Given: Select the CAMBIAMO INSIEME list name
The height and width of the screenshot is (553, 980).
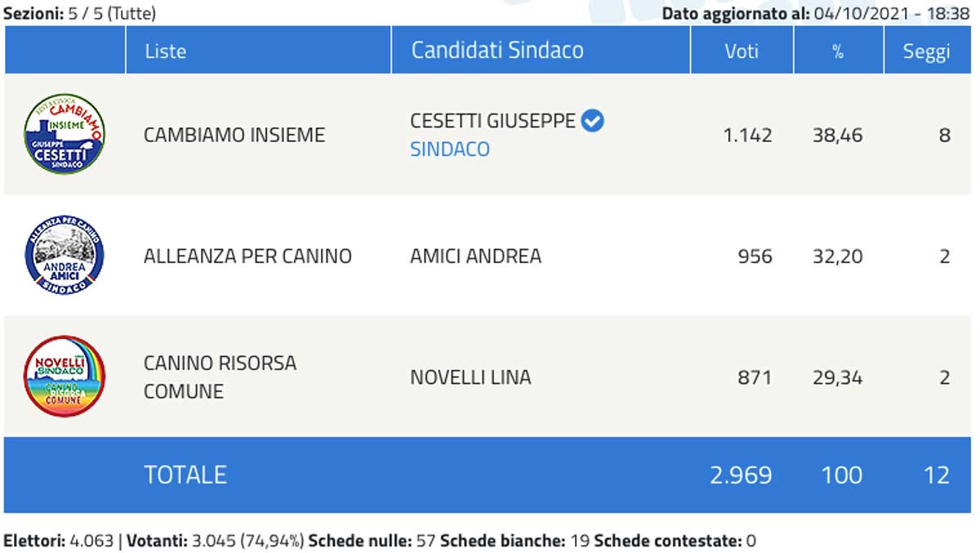Looking at the screenshot, I should (x=234, y=135).
